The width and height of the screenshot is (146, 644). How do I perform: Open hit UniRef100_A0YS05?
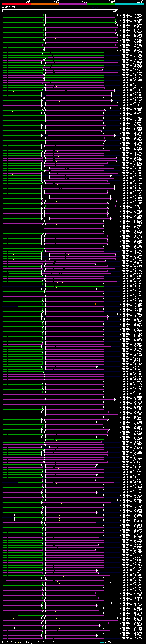click(x=131, y=15)
